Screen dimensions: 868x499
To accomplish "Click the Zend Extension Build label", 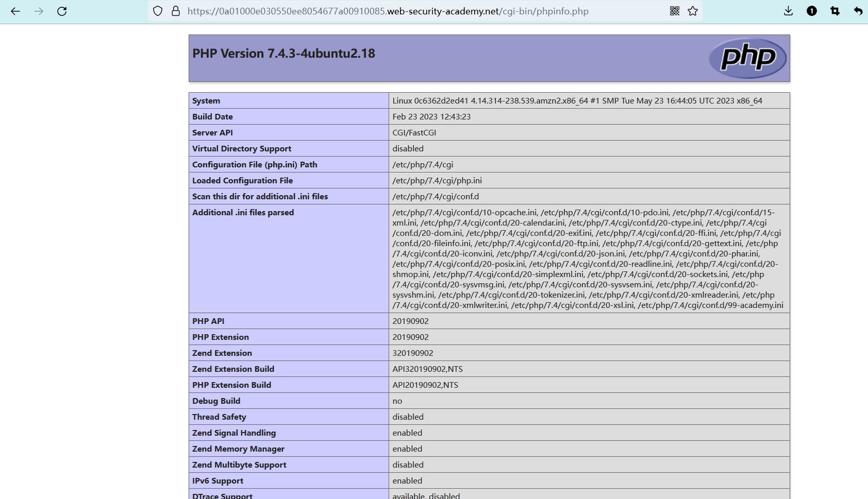I will tap(233, 369).
